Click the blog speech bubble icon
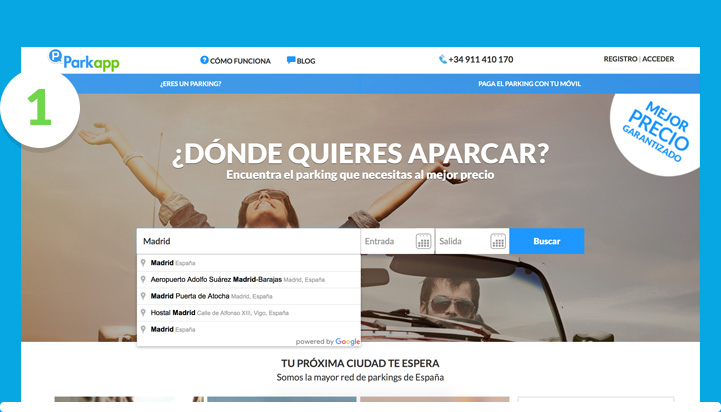 pos(291,60)
